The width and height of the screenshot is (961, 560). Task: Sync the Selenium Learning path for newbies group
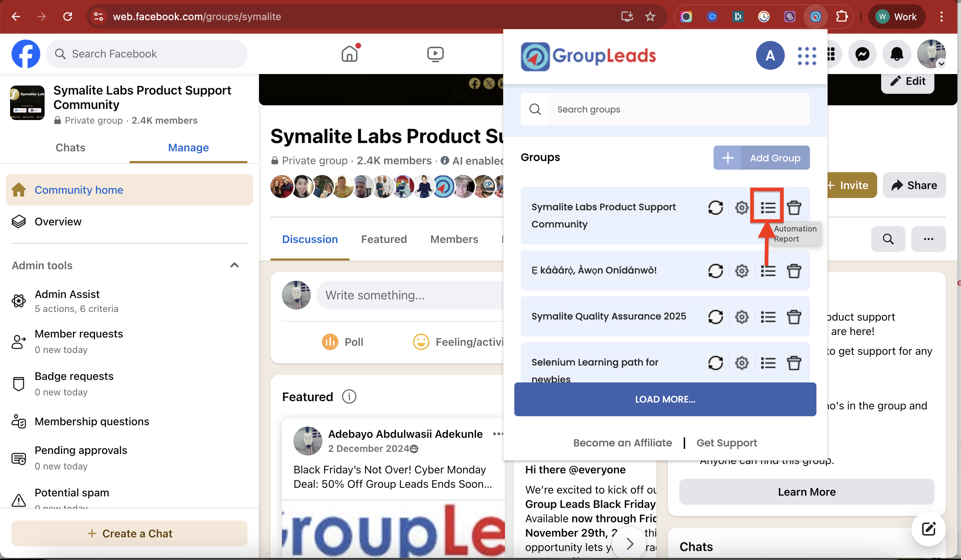[715, 363]
